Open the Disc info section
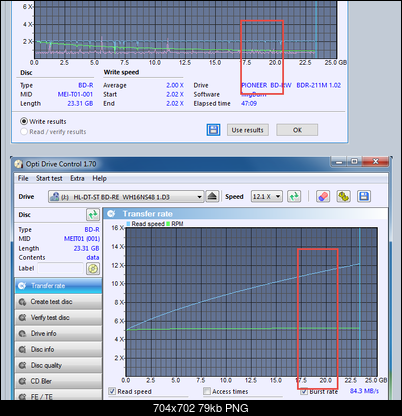402x416 pixels. point(58,350)
